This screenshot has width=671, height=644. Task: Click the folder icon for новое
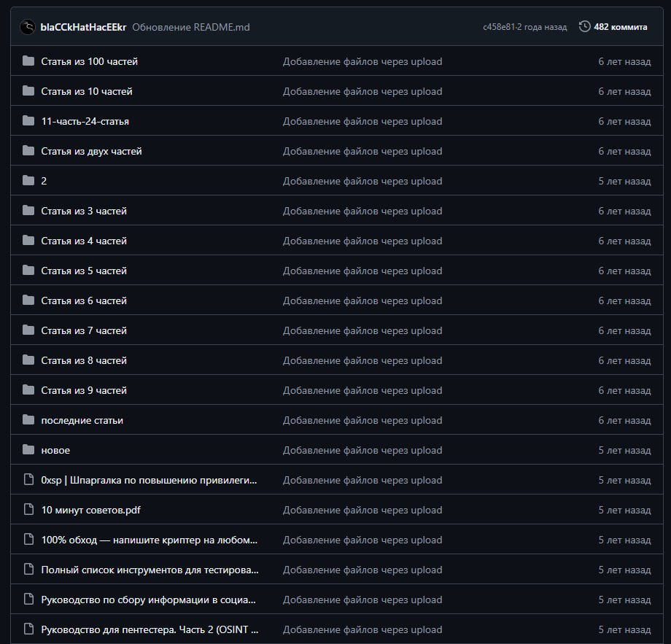click(28, 450)
